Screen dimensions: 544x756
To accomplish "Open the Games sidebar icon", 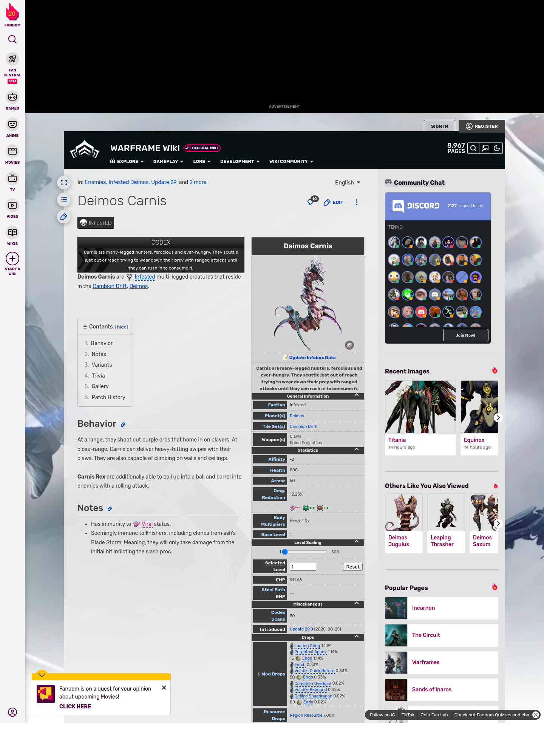I will (12, 97).
